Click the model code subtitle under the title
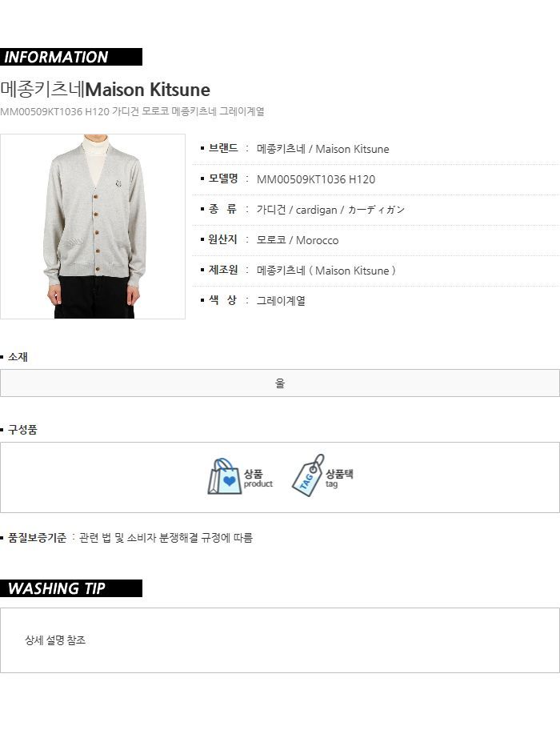 point(132,112)
